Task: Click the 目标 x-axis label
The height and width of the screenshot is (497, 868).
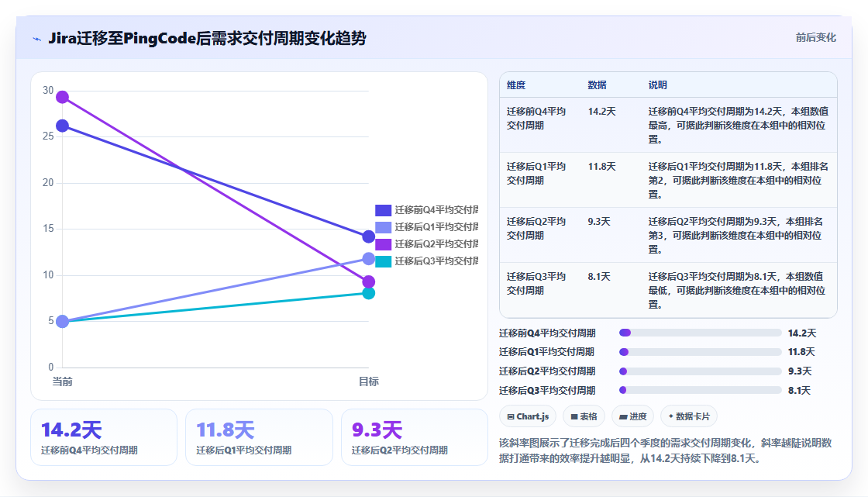Action: pos(369,381)
